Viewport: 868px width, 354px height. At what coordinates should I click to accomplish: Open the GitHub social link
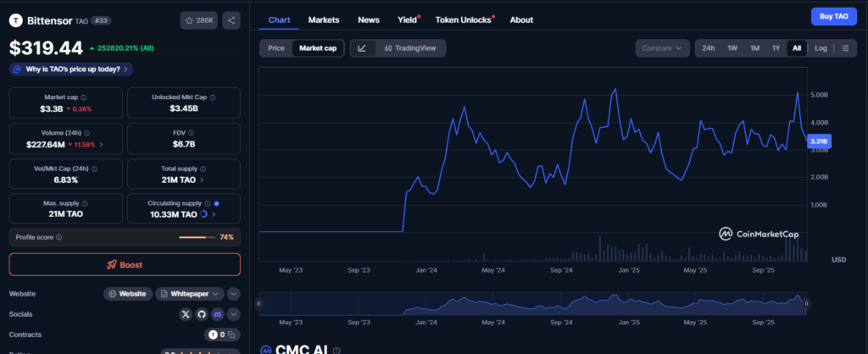click(202, 314)
